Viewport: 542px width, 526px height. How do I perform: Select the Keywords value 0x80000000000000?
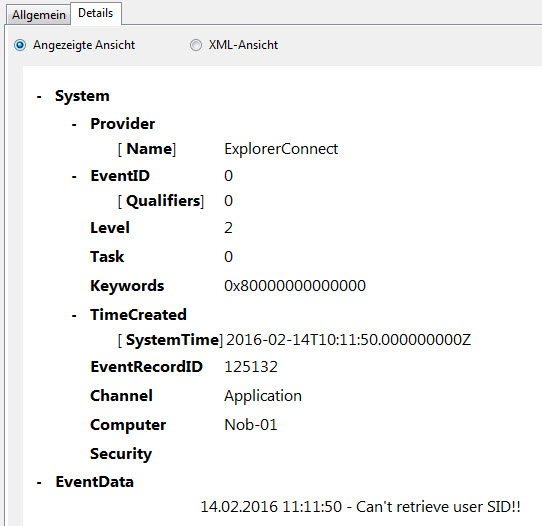295,286
